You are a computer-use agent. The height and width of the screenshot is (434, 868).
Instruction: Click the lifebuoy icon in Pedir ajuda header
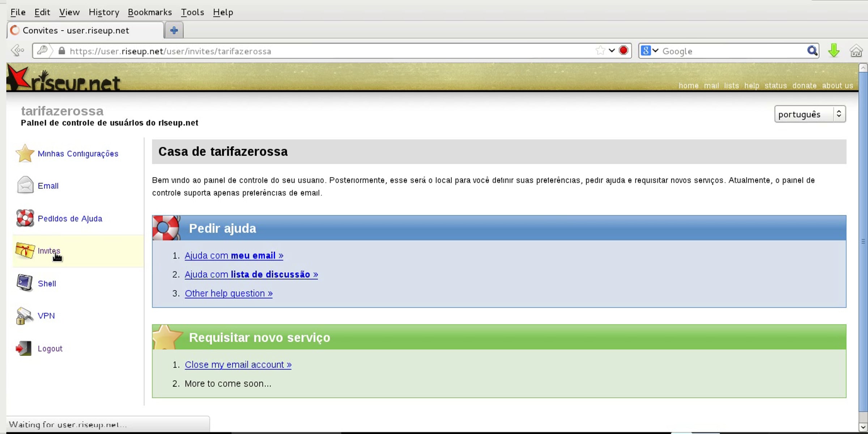click(166, 228)
